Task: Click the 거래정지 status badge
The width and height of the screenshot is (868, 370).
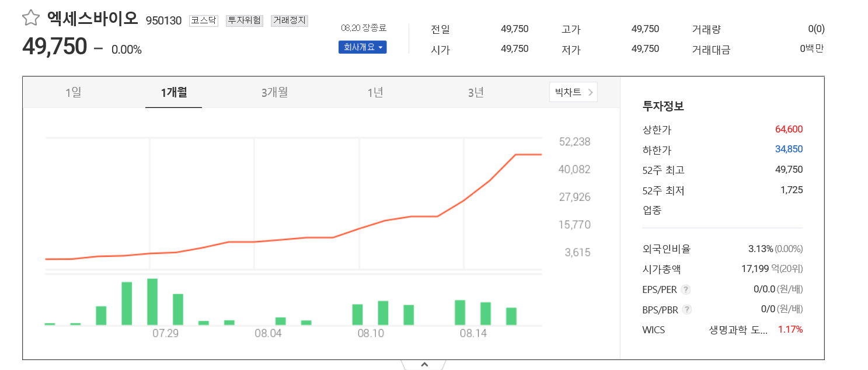Action: pos(289,20)
